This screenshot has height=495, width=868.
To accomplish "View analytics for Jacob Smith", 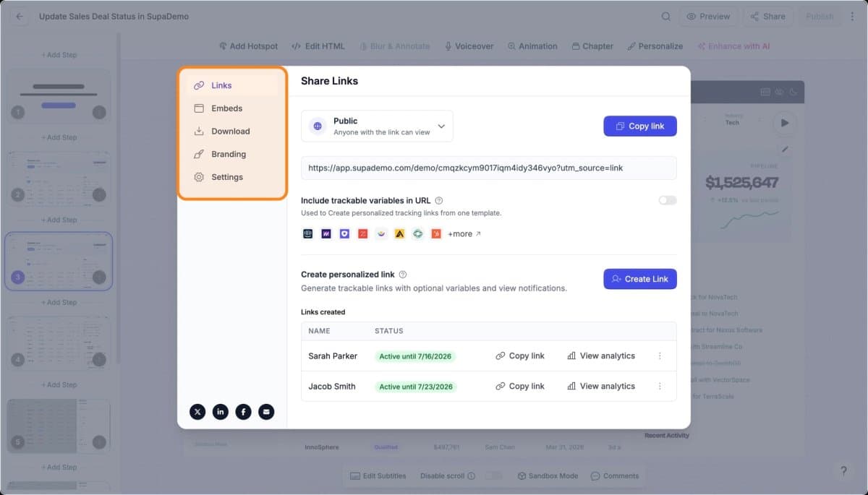I will point(601,386).
